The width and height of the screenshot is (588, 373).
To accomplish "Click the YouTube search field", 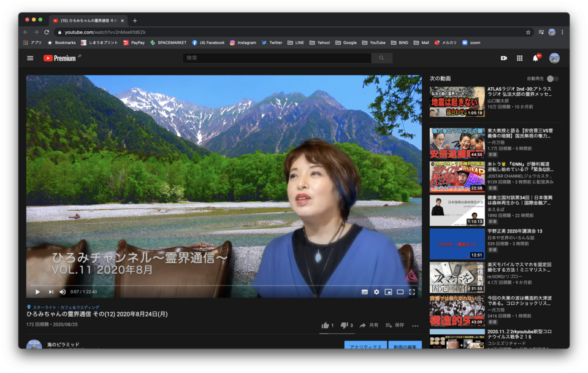I will pos(277,58).
